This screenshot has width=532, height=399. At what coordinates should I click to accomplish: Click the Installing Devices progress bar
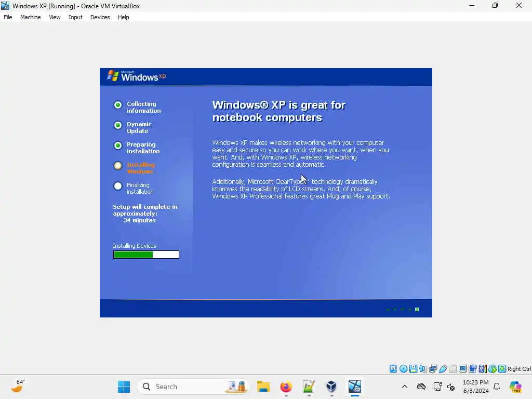point(146,255)
